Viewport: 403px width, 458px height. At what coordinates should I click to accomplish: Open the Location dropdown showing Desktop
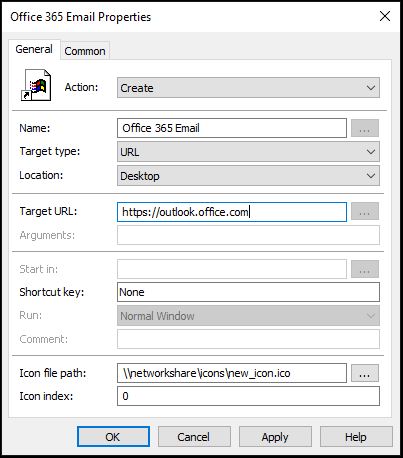coord(248,176)
